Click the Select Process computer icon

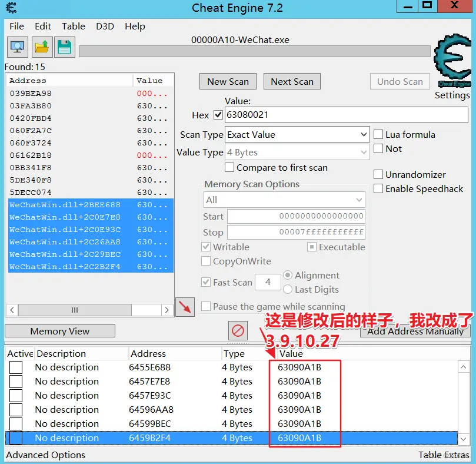coord(18,46)
